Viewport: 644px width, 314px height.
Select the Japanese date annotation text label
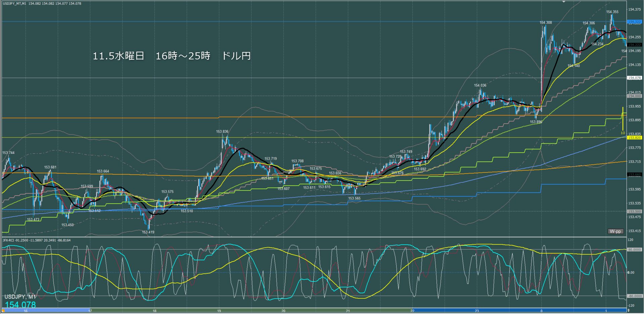[x=172, y=56]
